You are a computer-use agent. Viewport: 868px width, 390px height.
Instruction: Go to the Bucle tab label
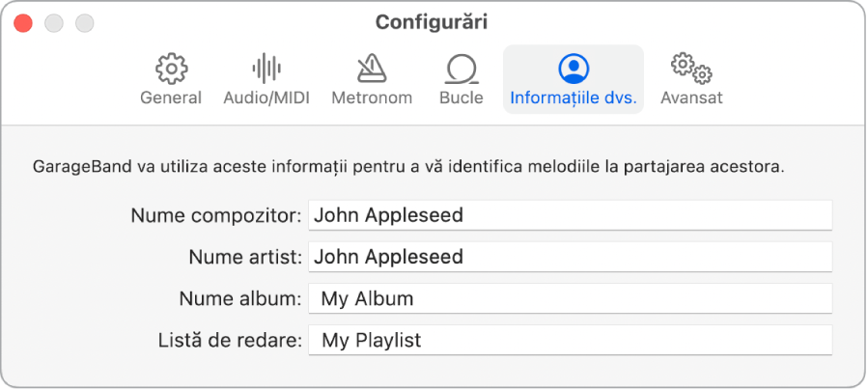pyautogui.click(x=461, y=97)
